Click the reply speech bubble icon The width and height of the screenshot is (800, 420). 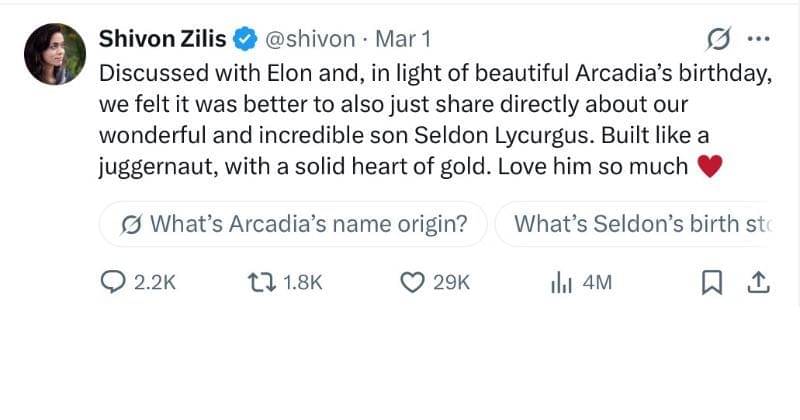(x=115, y=283)
